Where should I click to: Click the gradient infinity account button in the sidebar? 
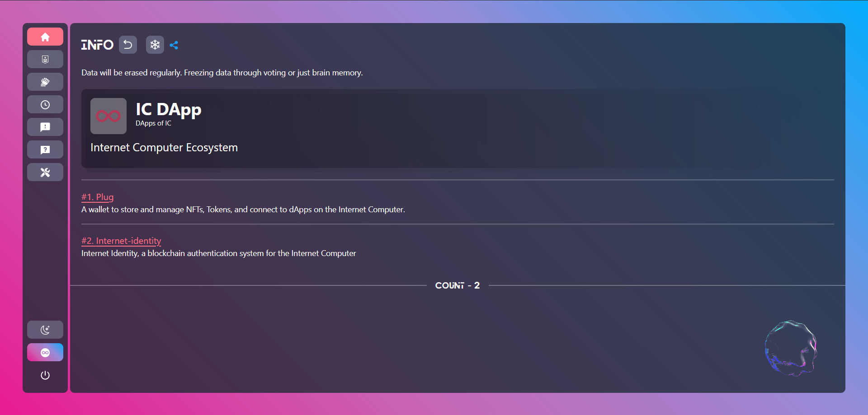click(x=45, y=352)
